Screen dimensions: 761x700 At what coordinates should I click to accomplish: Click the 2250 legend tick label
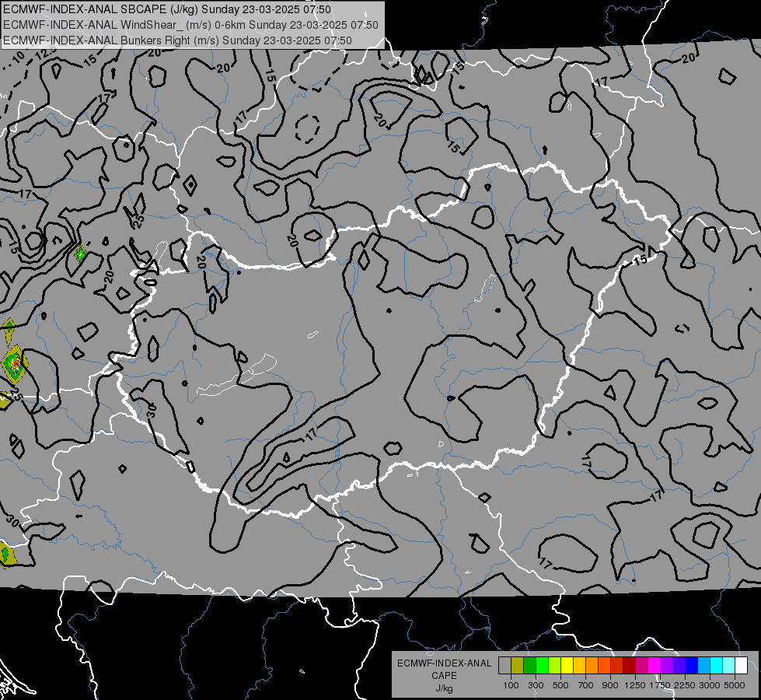point(685,685)
